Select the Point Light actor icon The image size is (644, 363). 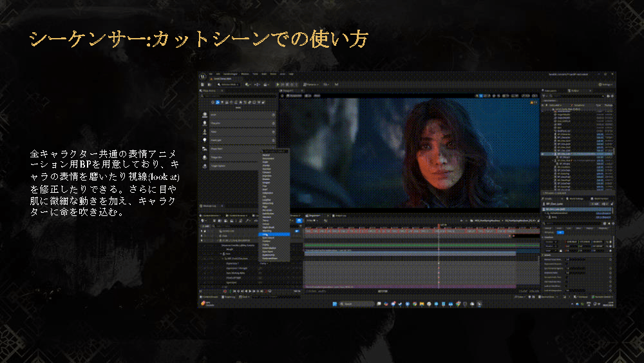point(205,140)
